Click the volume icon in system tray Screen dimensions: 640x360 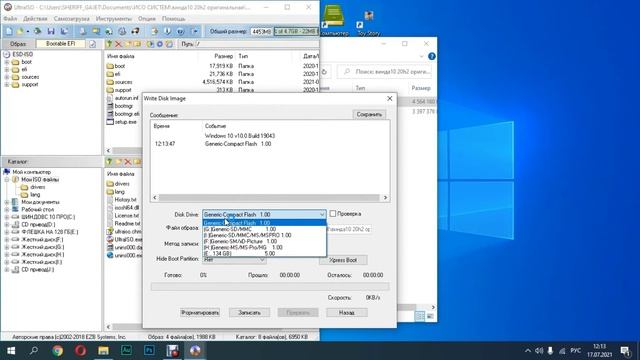click(539, 351)
